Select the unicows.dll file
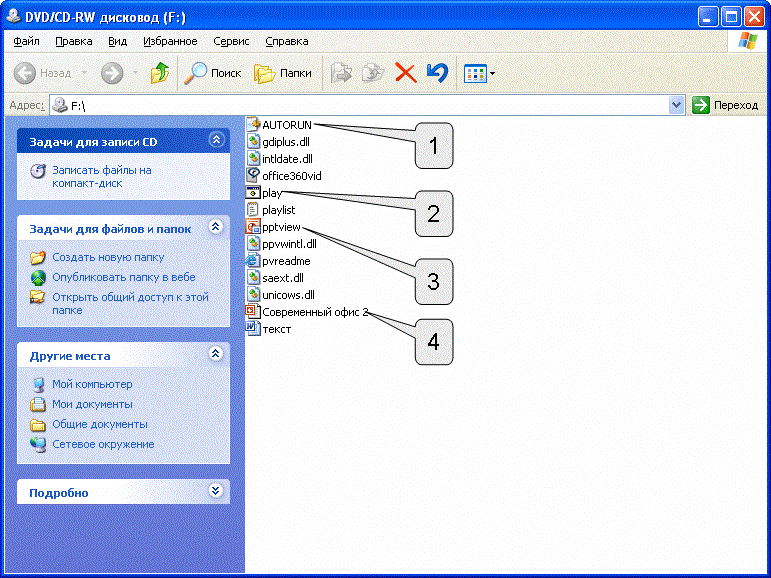Image resolution: width=771 pixels, height=578 pixels. pyautogui.click(x=280, y=295)
